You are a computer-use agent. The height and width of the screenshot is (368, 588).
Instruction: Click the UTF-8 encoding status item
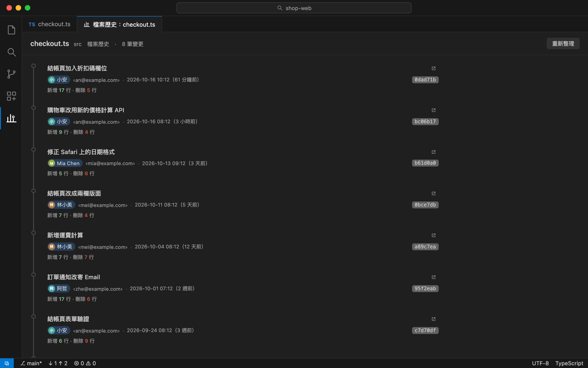(x=540, y=363)
